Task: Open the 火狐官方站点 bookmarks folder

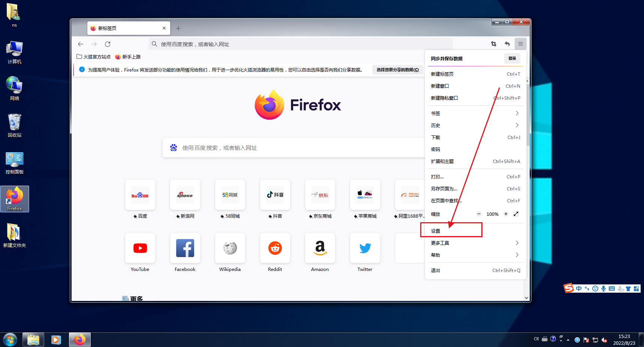Action: [94, 57]
